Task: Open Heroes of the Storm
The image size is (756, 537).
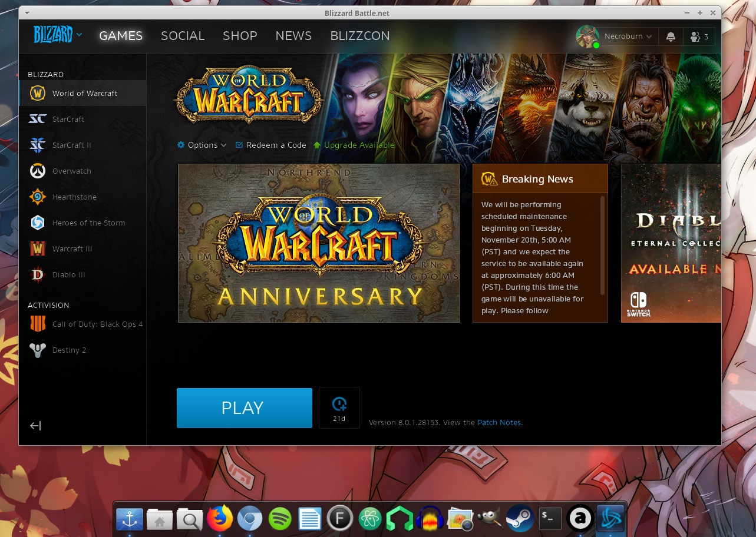Action: (88, 223)
